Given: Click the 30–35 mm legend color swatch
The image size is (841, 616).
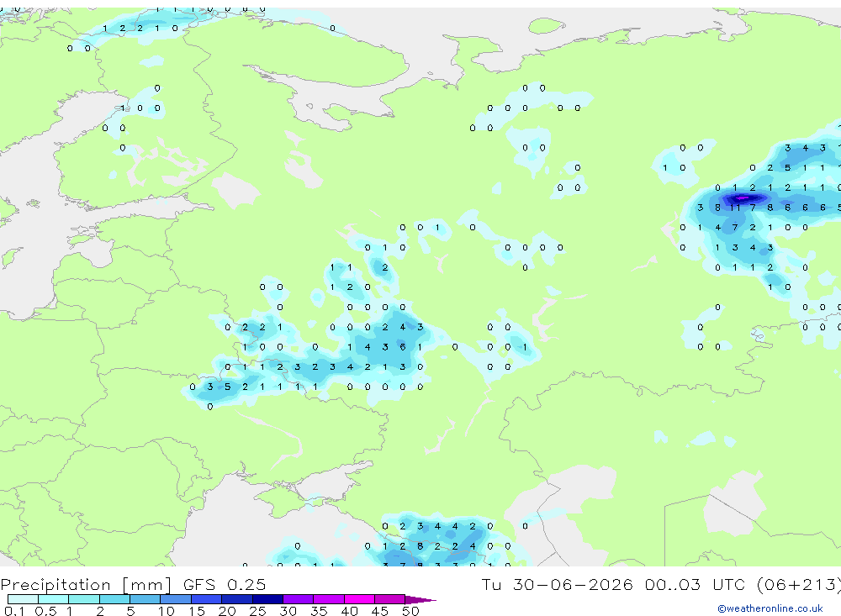Looking at the screenshot, I should (x=299, y=599).
